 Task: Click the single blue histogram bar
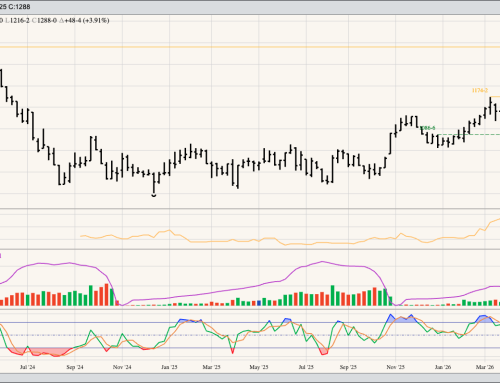point(259,303)
